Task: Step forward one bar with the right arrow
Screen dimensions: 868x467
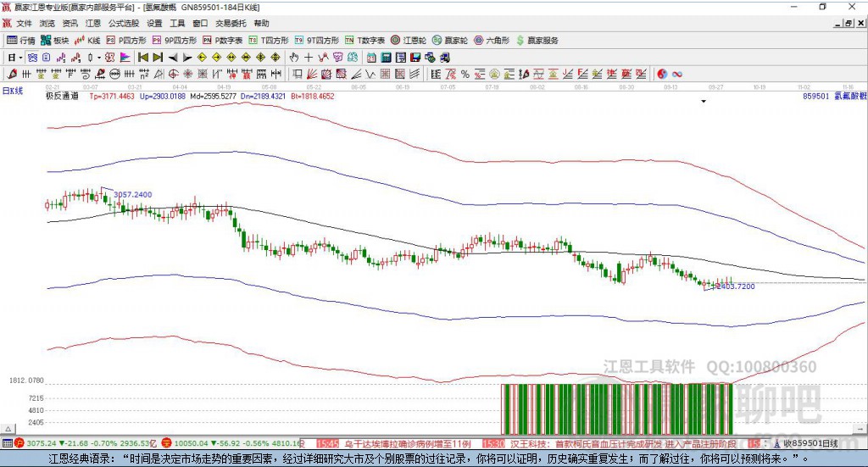Action: [x=187, y=58]
